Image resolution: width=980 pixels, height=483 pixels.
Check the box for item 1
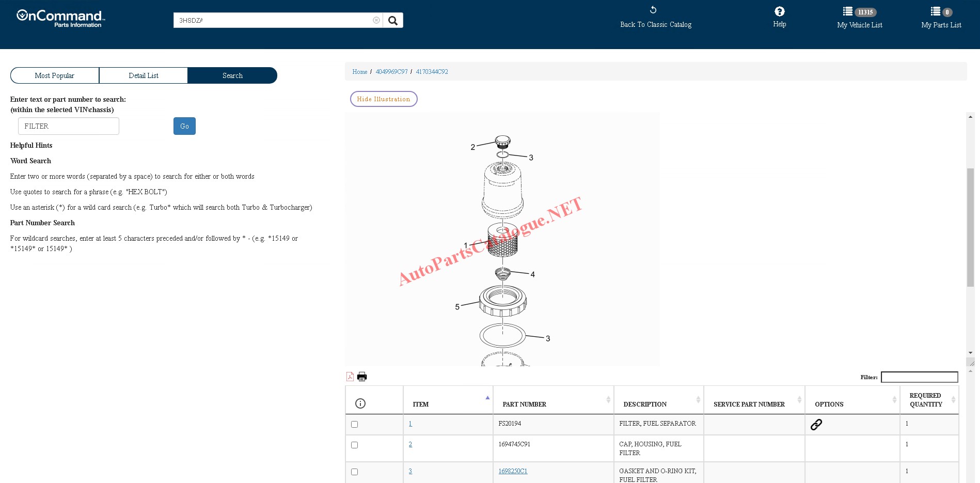pos(354,425)
